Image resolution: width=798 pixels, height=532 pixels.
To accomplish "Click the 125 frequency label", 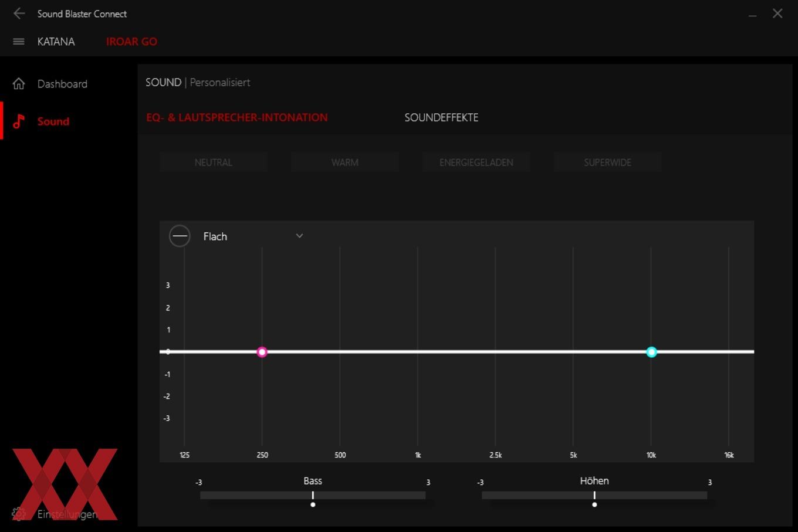I will [x=185, y=455].
